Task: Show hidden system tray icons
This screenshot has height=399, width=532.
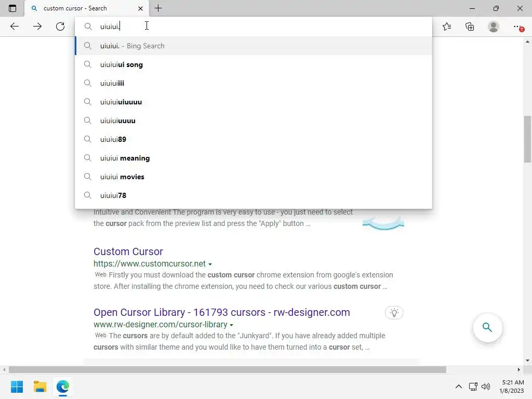Action: [458, 387]
